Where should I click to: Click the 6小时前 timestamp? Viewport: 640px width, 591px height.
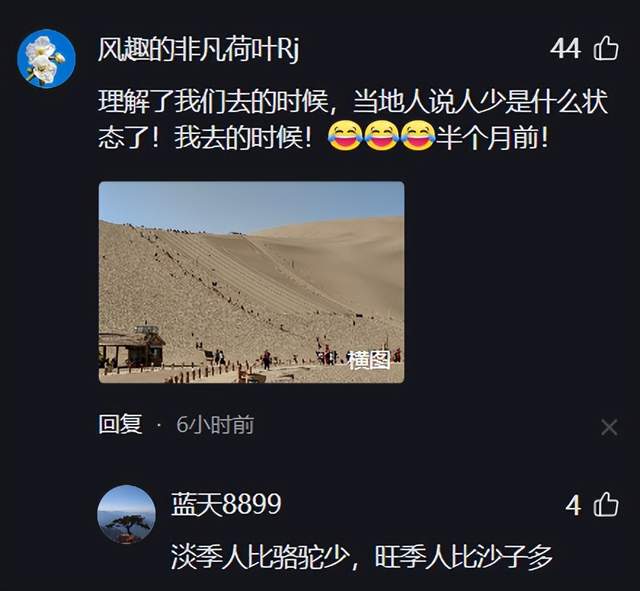(215, 425)
